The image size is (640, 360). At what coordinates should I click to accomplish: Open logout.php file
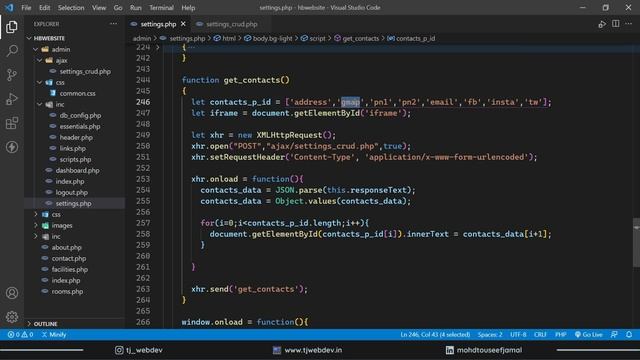point(71,192)
